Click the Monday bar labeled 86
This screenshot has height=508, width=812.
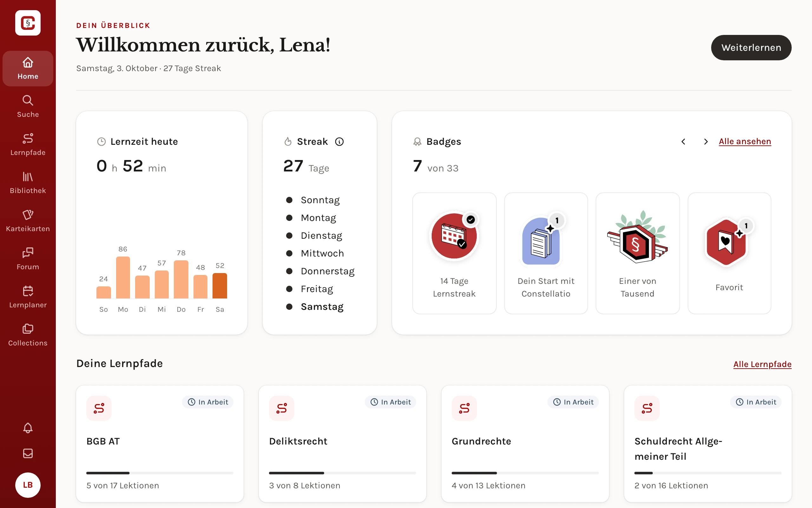coord(123,277)
